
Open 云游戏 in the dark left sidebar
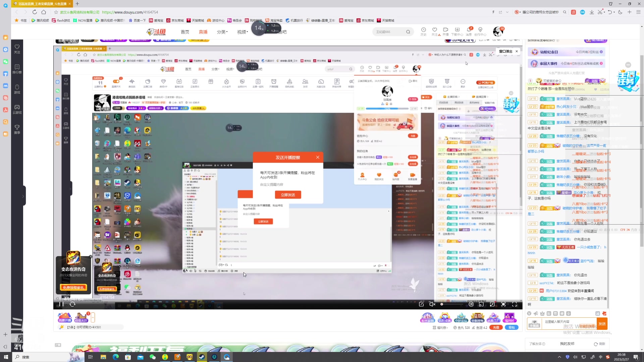pos(17,109)
